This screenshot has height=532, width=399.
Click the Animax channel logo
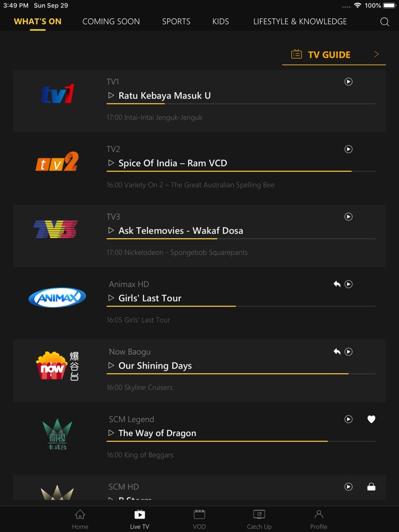[x=57, y=298]
